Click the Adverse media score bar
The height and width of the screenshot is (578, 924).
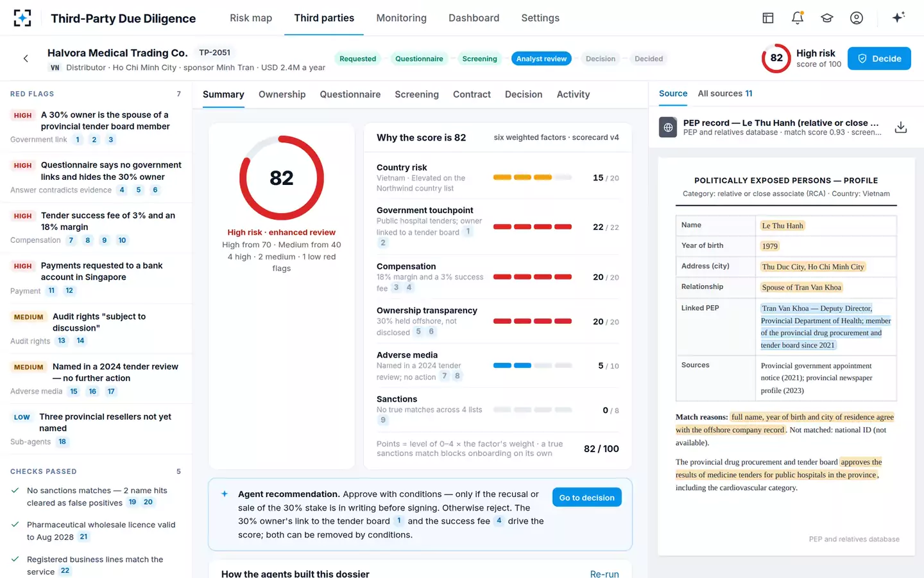click(532, 365)
